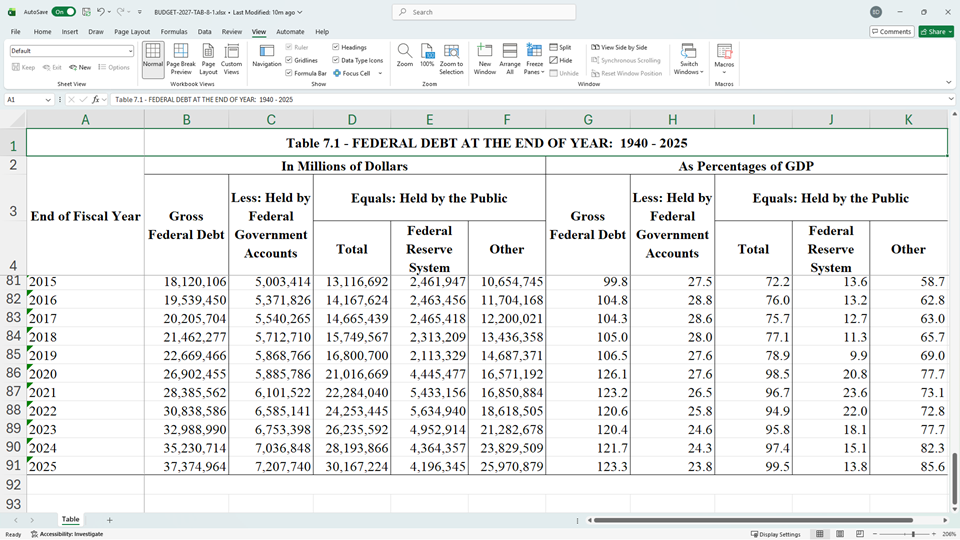
Task: Switch to the Page Layout ribbon tab
Action: click(x=132, y=32)
